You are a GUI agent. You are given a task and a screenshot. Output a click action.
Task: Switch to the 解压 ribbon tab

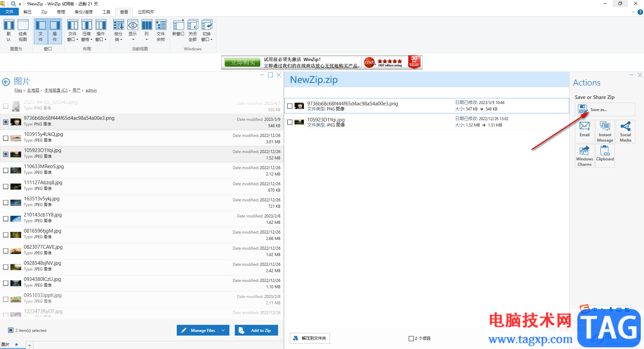28,12
